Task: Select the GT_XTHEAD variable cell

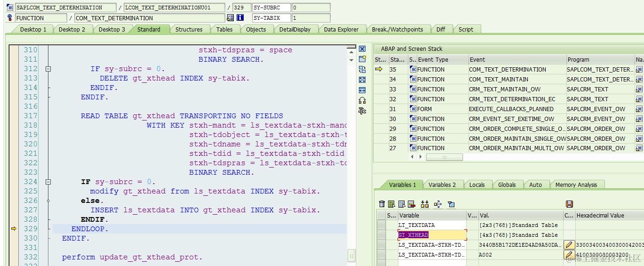Action: pyautogui.click(x=432, y=235)
